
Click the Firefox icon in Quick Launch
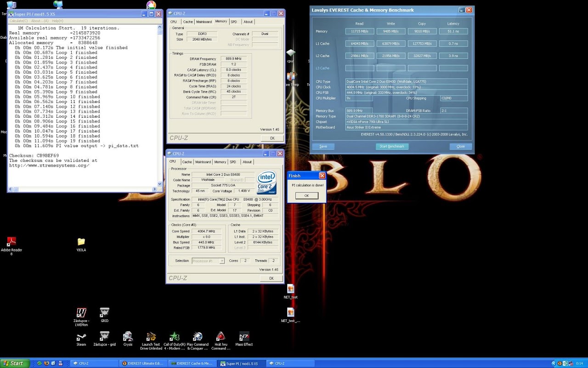tap(46, 363)
